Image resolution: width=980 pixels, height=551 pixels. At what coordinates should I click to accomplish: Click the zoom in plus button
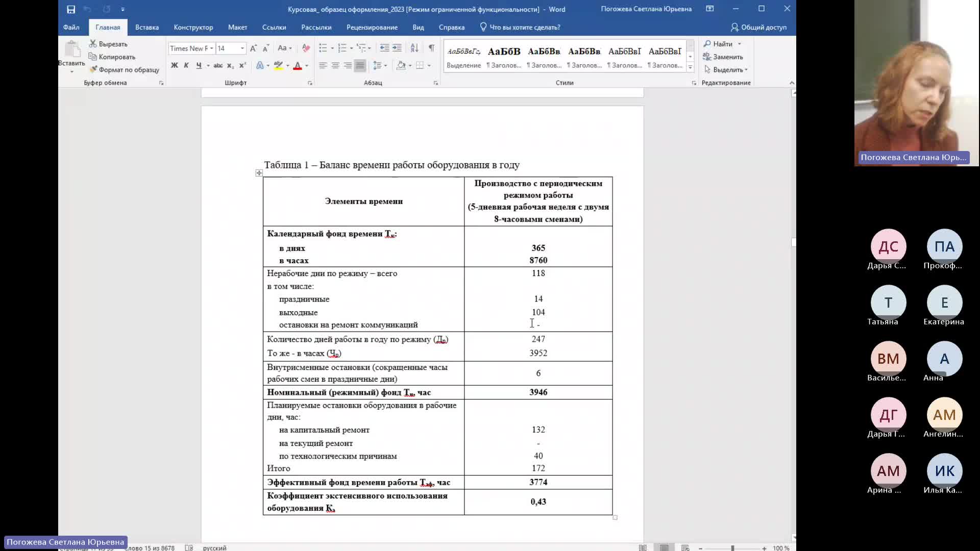pyautogui.click(x=764, y=548)
